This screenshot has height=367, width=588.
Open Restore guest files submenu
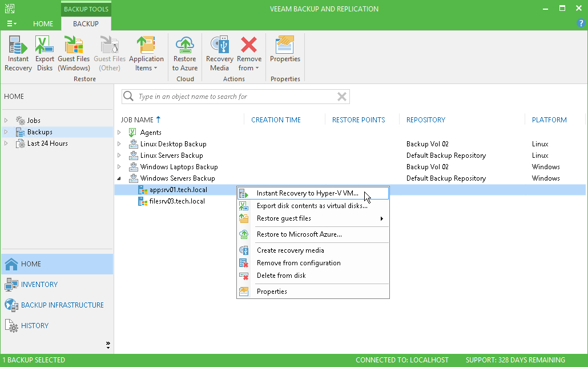tap(313, 218)
